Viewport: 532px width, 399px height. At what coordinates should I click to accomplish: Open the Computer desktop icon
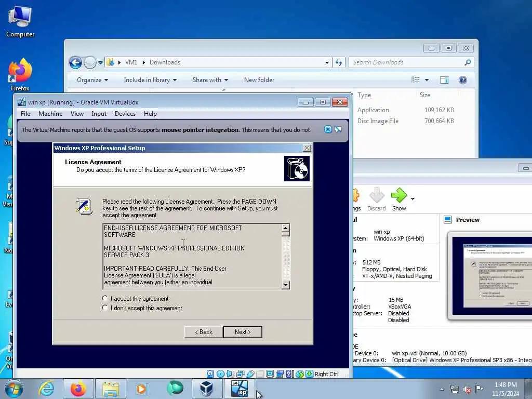tap(20, 22)
